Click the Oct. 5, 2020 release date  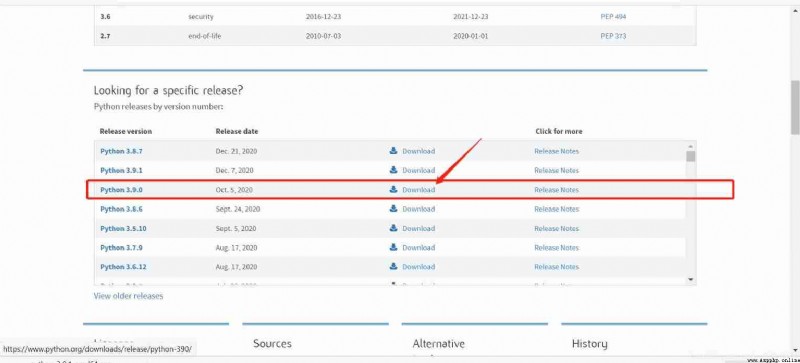234,190
